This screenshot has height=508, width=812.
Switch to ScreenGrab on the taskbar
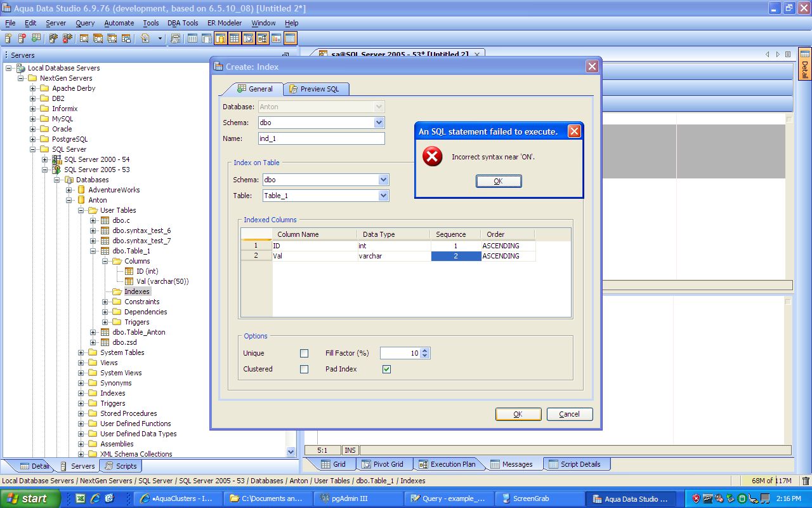(x=538, y=498)
